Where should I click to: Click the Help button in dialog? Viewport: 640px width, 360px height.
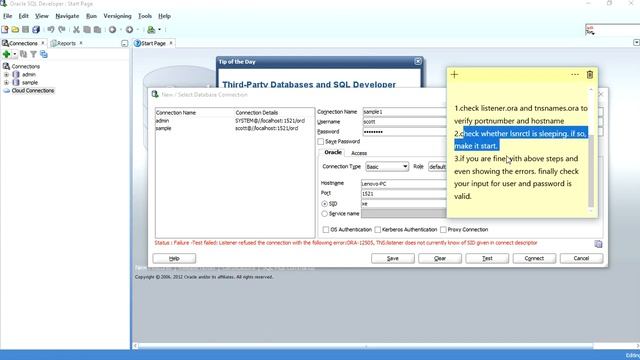pyautogui.click(x=174, y=258)
